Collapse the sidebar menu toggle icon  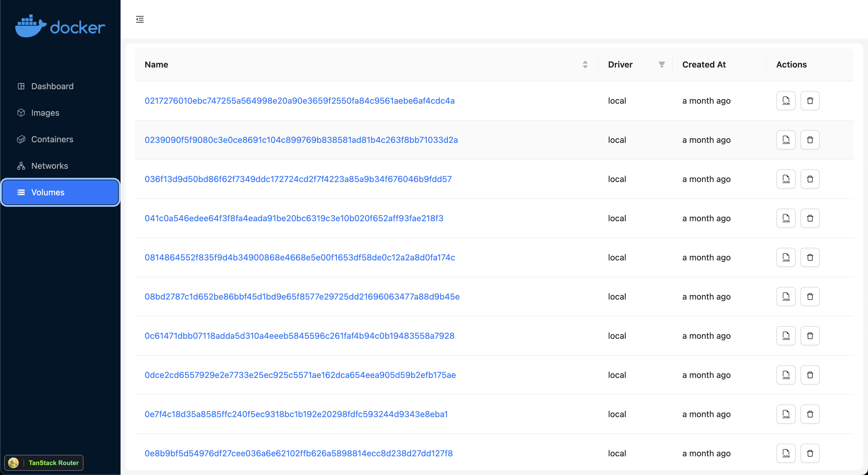[x=140, y=19]
